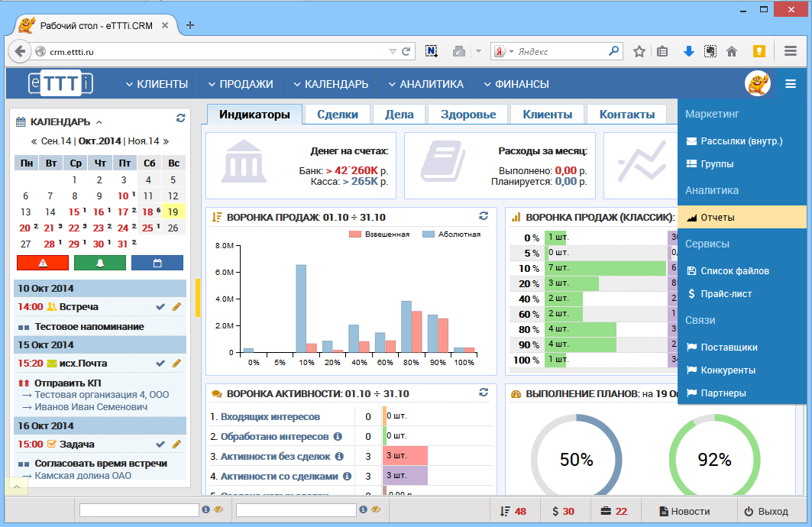812x527 pixels.
Task: Toggle the hamburger side menu icon
Action: tap(791, 84)
